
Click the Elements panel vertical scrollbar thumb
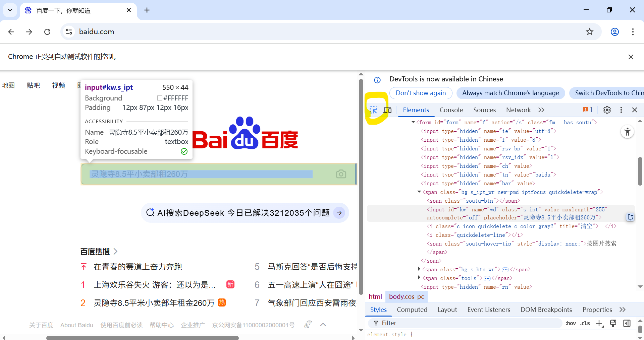pos(640,171)
